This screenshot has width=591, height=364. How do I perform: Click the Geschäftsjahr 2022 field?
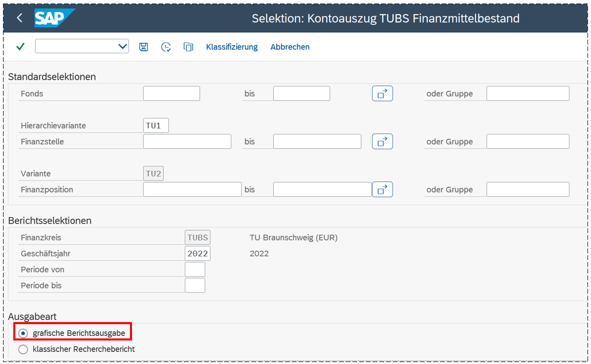coord(198,254)
